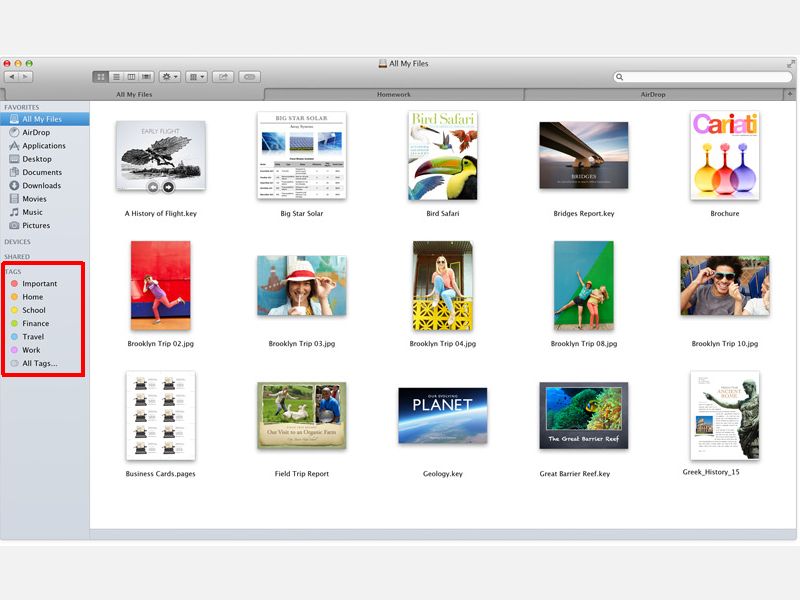Click the Edit Tags toolbar button
800x600 pixels.
point(249,77)
